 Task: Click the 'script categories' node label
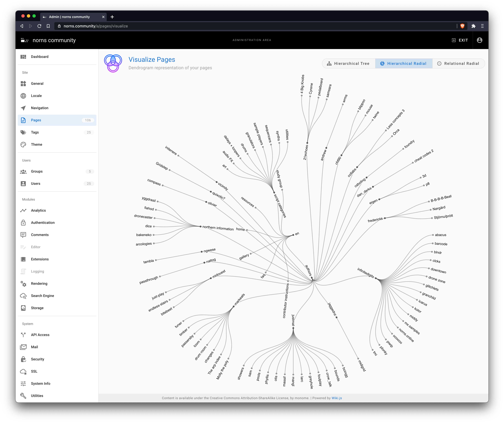coord(280,206)
